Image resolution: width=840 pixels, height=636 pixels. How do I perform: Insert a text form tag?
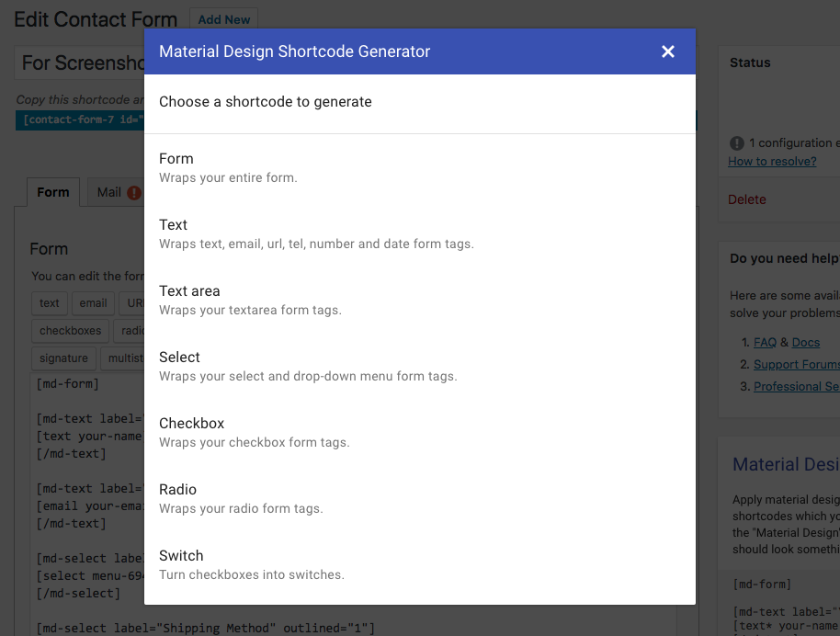tap(50, 303)
